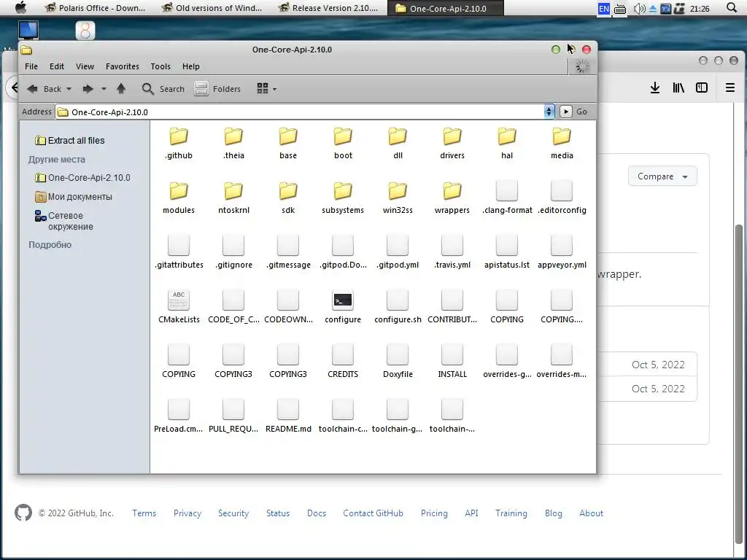Screen dimensions: 747x560
Task: Collapse the Другие места section
Action: (x=57, y=160)
